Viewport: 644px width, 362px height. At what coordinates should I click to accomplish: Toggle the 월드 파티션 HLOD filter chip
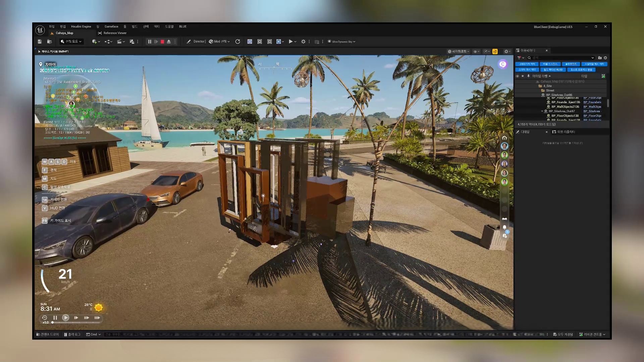[x=553, y=70]
